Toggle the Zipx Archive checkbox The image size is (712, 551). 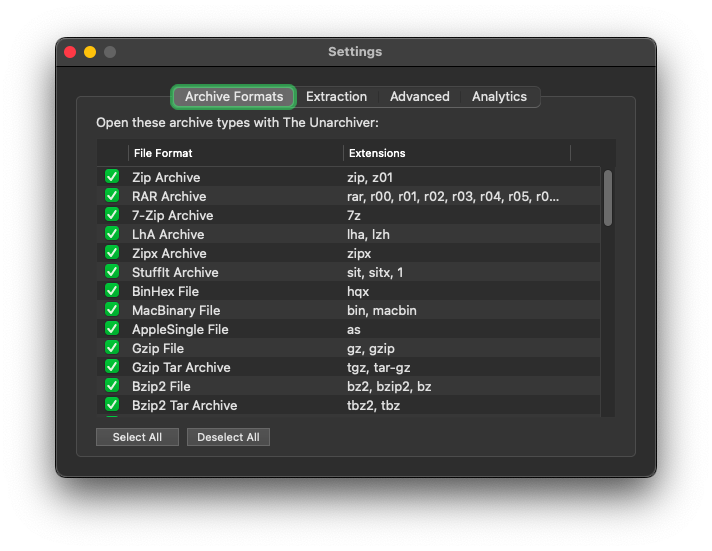pyautogui.click(x=112, y=253)
